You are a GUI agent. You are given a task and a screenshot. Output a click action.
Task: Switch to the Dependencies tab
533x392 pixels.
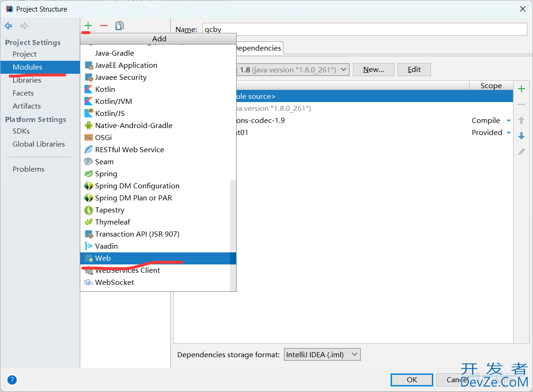click(259, 48)
